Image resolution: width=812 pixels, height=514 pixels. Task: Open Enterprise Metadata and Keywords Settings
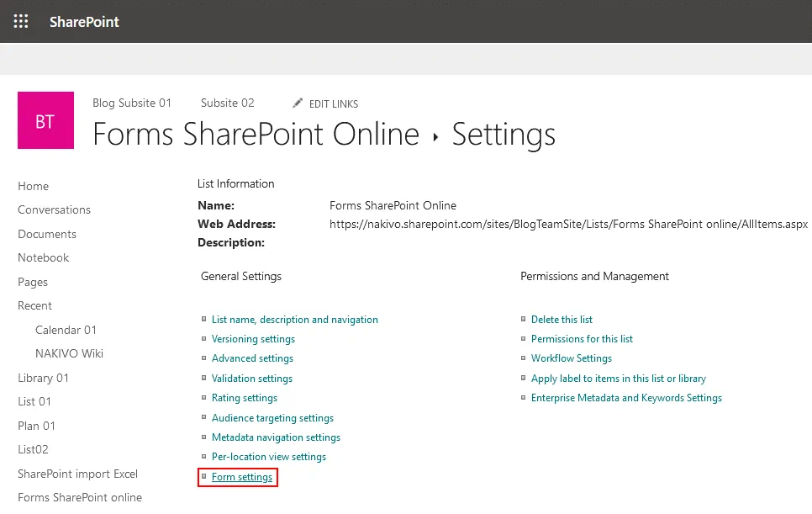(x=626, y=398)
